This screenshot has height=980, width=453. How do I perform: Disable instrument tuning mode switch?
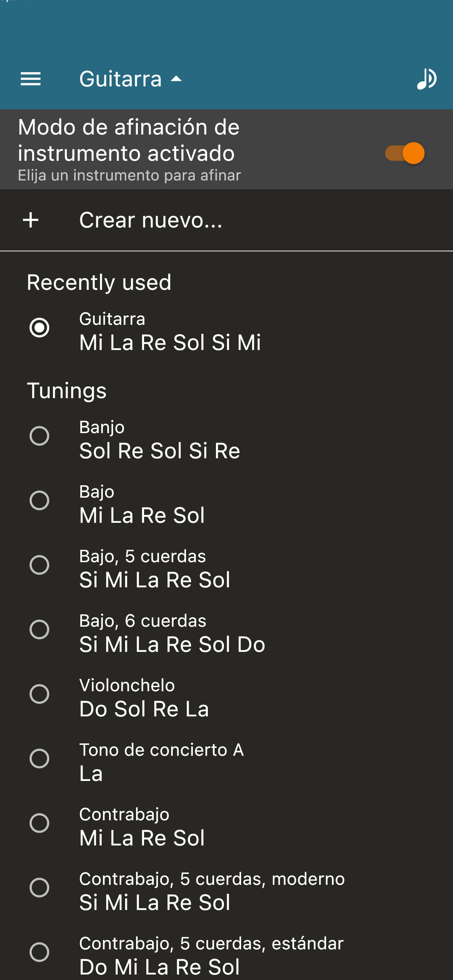(404, 153)
